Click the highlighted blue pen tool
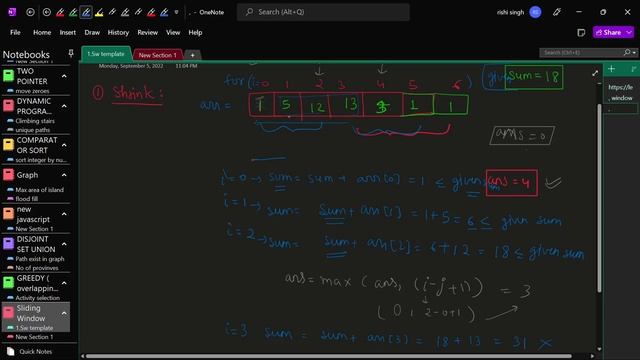640x360 pixels. click(86, 12)
